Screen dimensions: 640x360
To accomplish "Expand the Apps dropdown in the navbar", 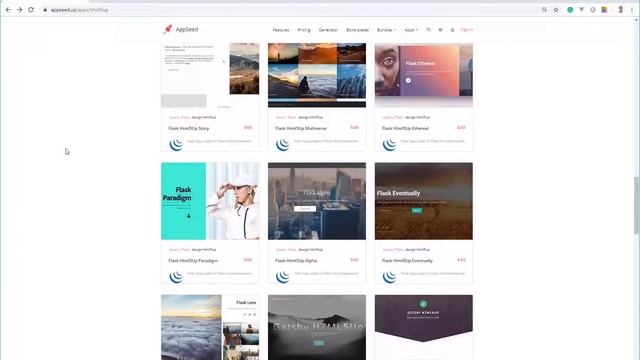I will click(x=411, y=30).
